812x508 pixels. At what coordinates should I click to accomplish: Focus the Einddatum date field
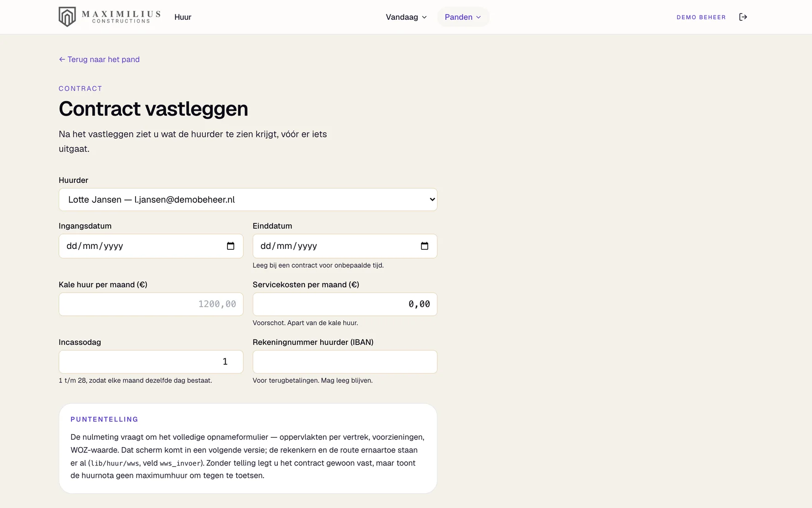[x=345, y=246]
